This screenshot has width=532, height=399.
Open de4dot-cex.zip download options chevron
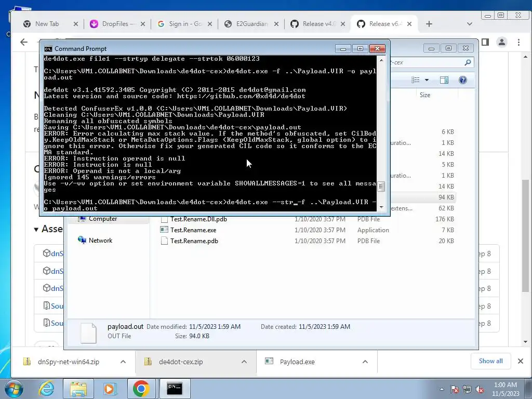pyautogui.click(x=244, y=362)
